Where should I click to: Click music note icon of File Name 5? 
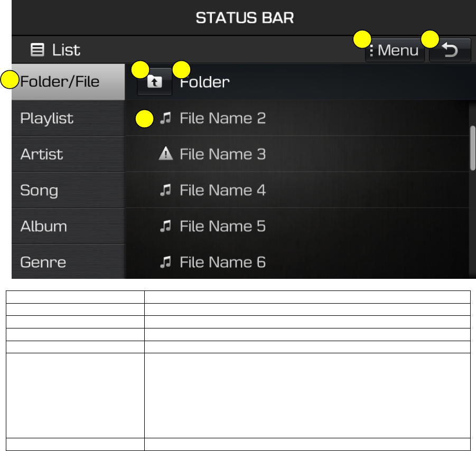tap(166, 227)
